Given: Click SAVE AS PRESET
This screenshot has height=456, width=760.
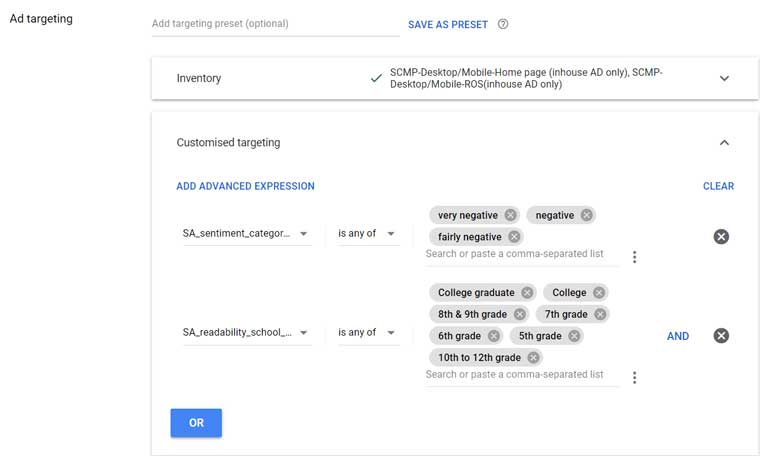Looking at the screenshot, I should tap(448, 25).
